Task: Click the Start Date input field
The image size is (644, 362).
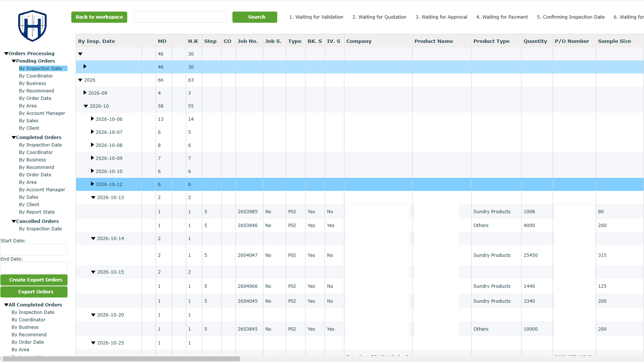Action: pos(34,249)
